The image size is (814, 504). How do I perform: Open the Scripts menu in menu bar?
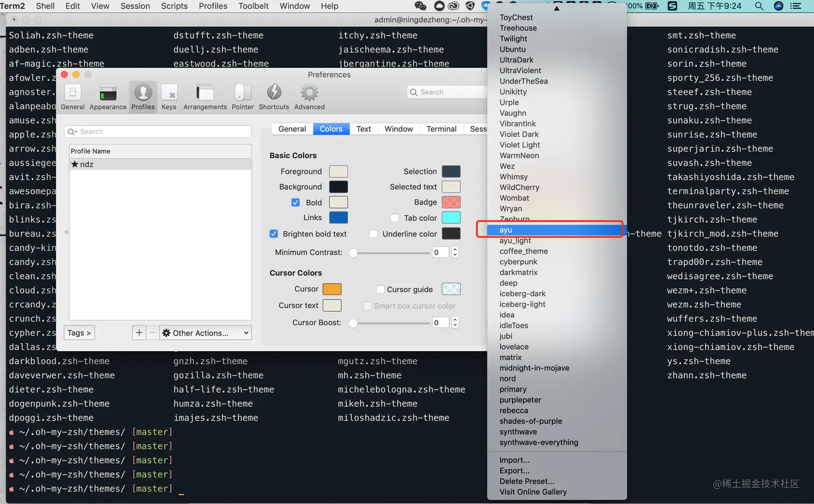pos(174,6)
